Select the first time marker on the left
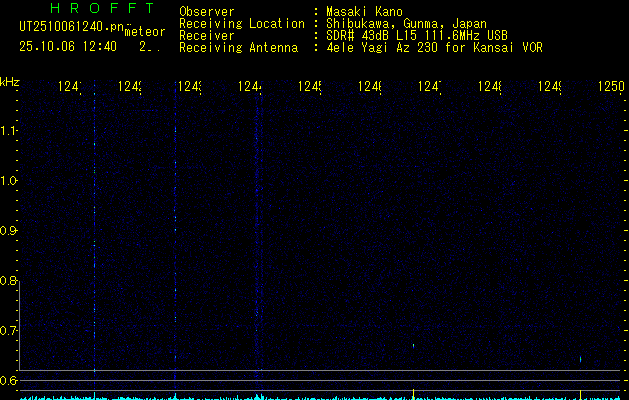Image resolution: width=629 pixels, height=400 pixels. (69, 88)
